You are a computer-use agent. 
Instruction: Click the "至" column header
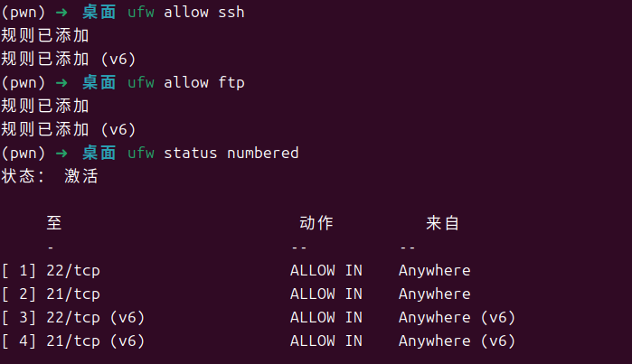coord(53,223)
